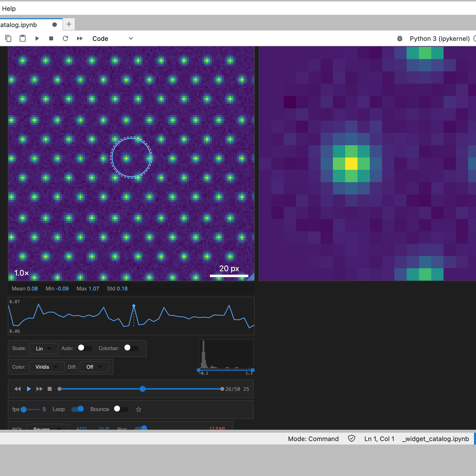
Task: Open the Diff mode dropdown set to Off
Action: (94, 367)
